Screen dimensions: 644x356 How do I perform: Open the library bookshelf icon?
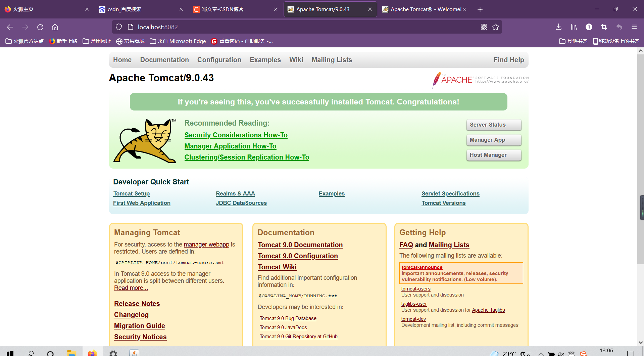pyautogui.click(x=574, y=27)
